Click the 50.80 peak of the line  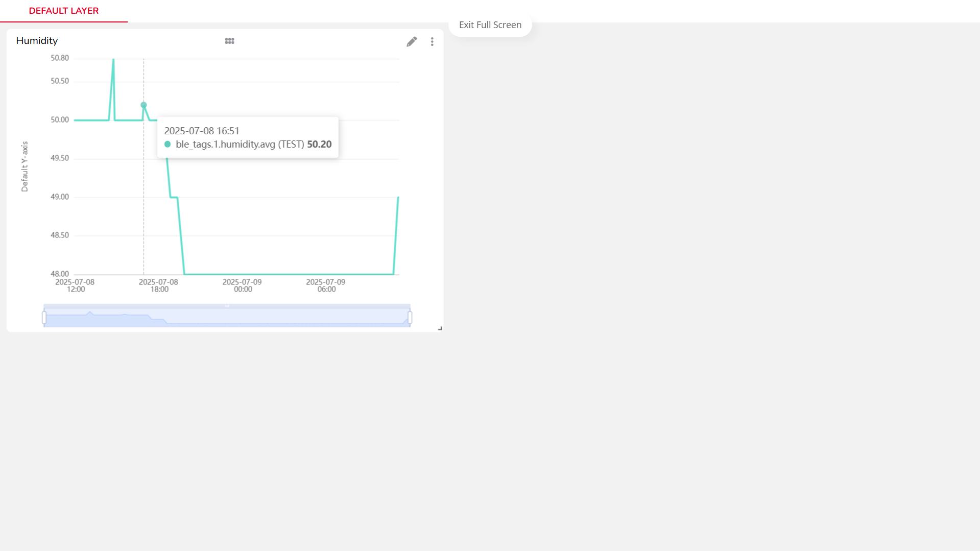click(x=113, y=60)
